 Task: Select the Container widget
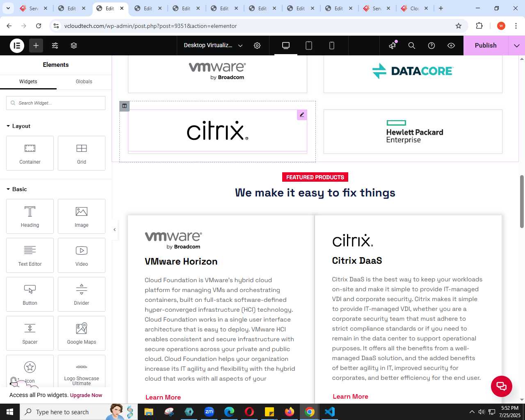(30, 153)
